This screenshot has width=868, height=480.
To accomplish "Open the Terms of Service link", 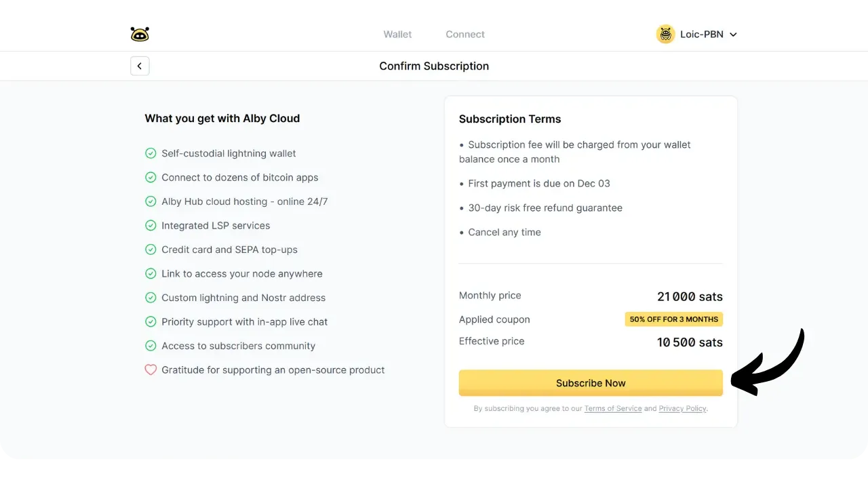I will 613,409.
